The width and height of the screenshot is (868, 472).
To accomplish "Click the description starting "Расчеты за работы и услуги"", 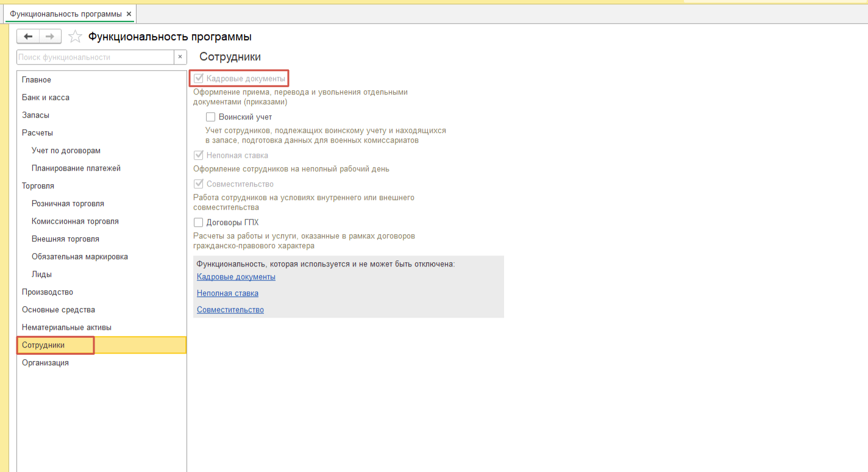I will [304, 241].
